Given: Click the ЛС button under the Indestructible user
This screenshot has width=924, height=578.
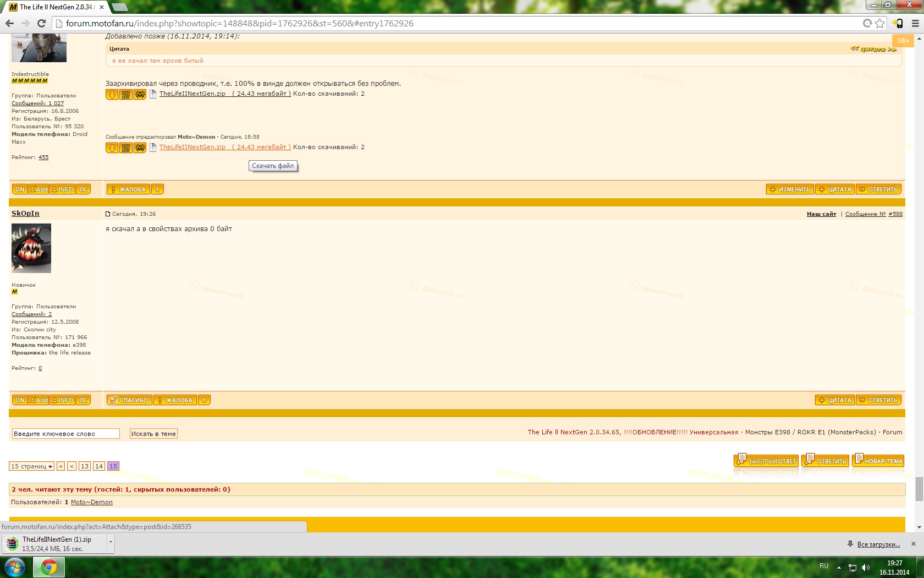Looking at the screenshot, I should [x=83, y=189].
